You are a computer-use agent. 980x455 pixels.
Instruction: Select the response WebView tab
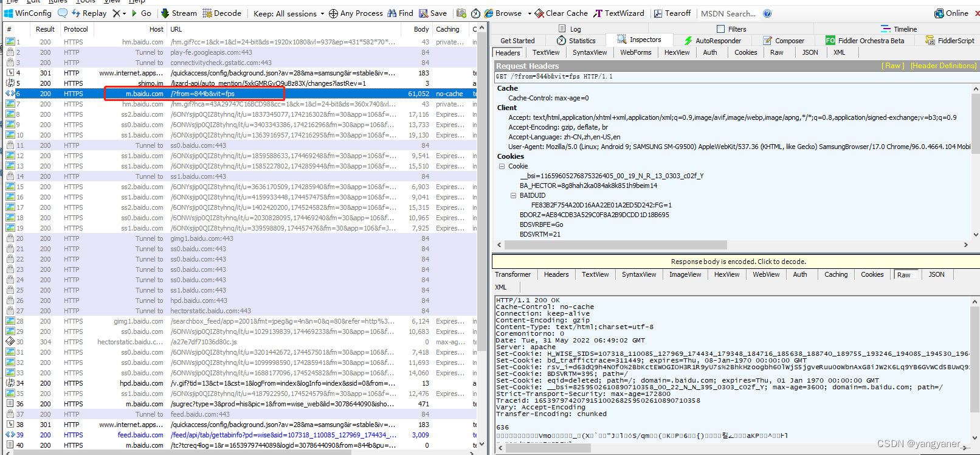click(x=766, y=274)
